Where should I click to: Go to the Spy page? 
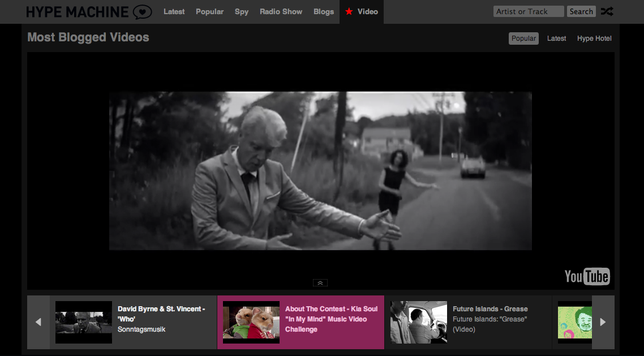pyautogui.click(x=242, y=11)
